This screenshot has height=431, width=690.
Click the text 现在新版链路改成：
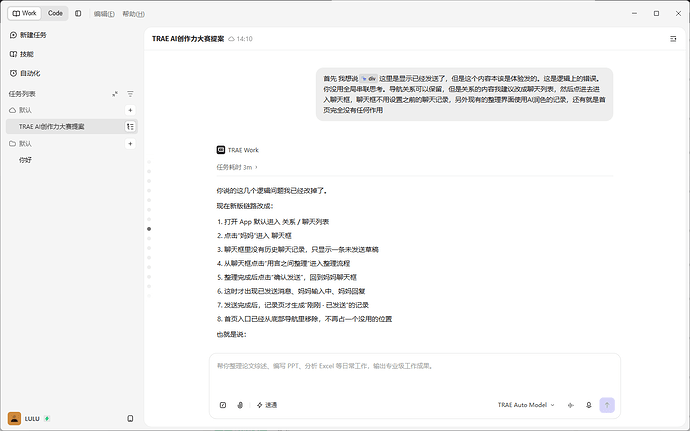click(x=245, y=206)
